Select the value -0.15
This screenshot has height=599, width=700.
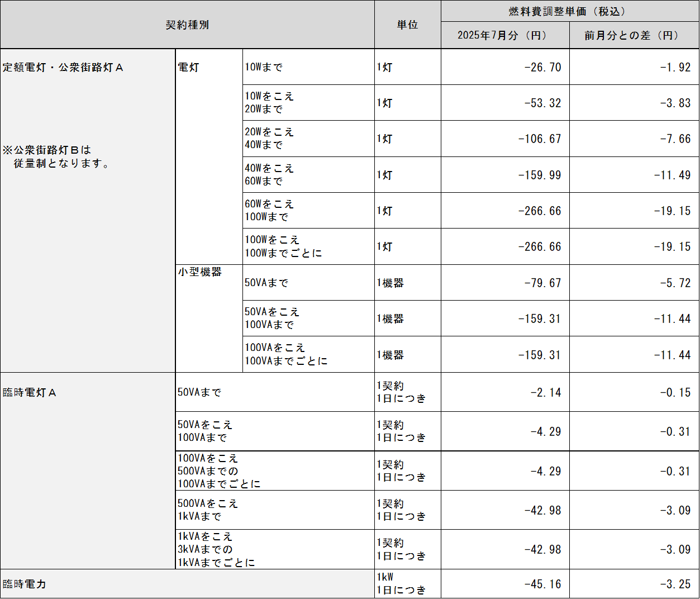[x=675, y=392]
